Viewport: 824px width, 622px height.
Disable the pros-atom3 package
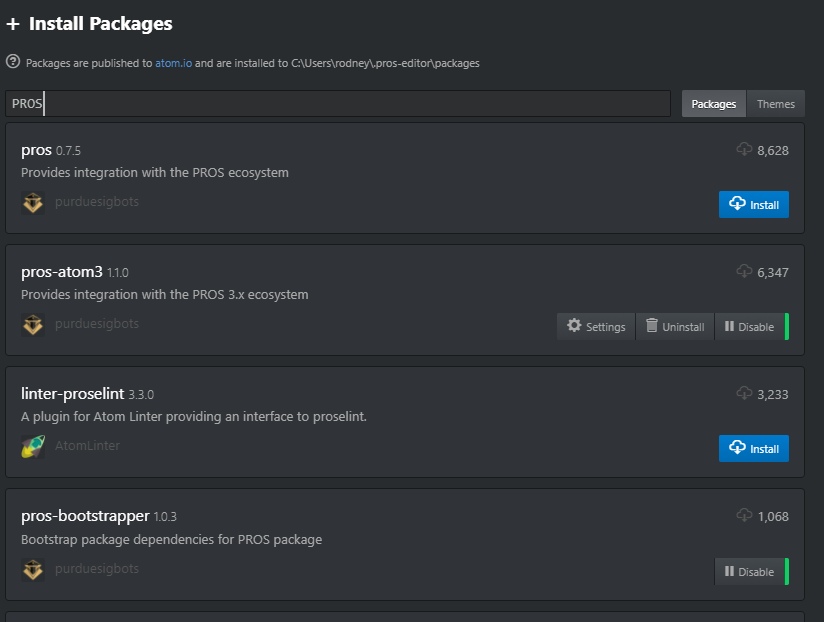click(x=749, y=327)
